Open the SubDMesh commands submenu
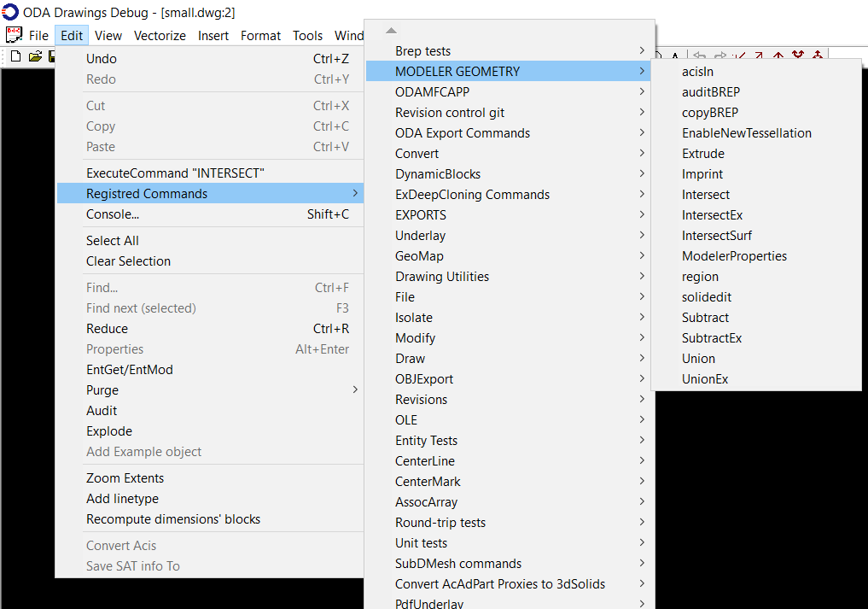Screen dimensions: 868x609 point(510,564)
